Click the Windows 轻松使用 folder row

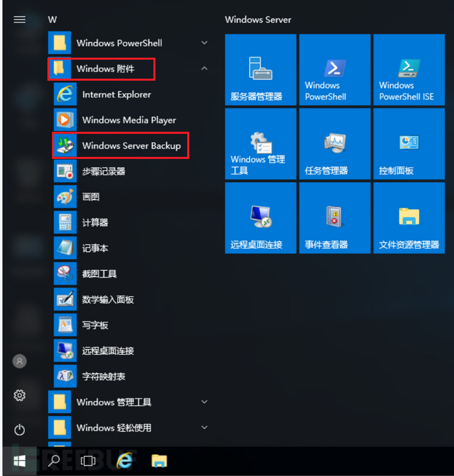(130, 427)
